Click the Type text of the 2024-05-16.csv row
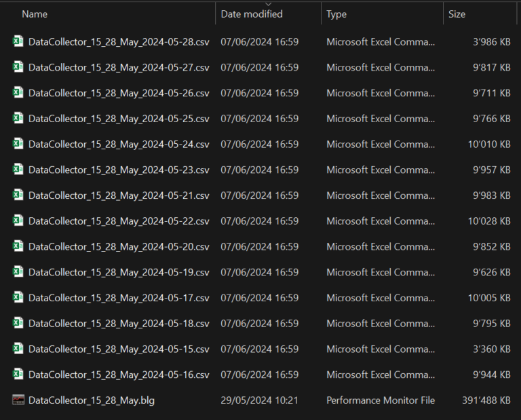 tap(380, 375)
